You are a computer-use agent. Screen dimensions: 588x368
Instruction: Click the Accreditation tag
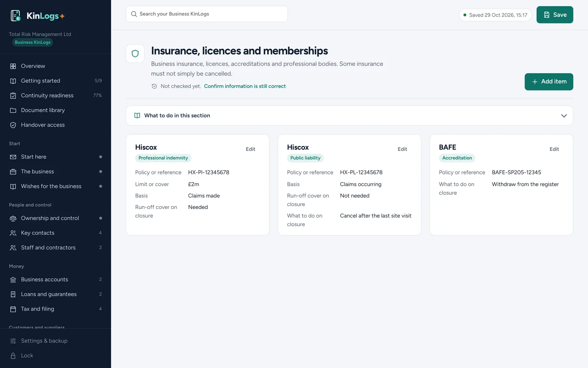[x=457, y=158]
